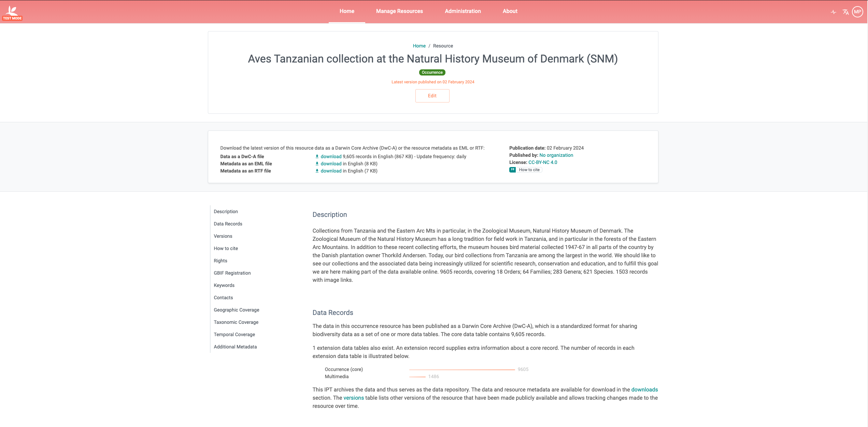
Task: Click the MP user avatar
Action: tap(858, 12)
